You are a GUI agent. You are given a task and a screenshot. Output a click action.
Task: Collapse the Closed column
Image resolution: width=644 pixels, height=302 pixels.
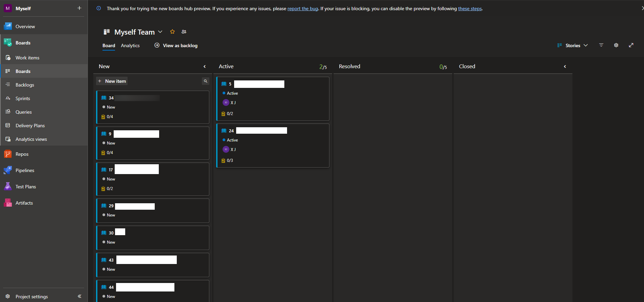565,67
